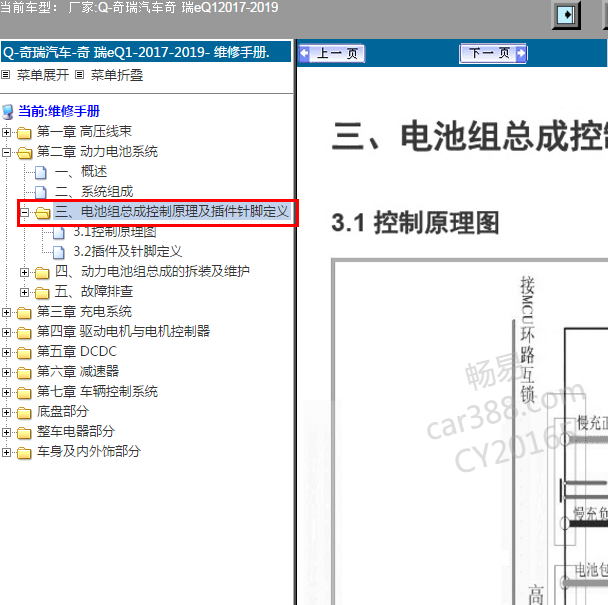
Task: Click folder icon of 第三章 充电系统
Action: [24, 313]
